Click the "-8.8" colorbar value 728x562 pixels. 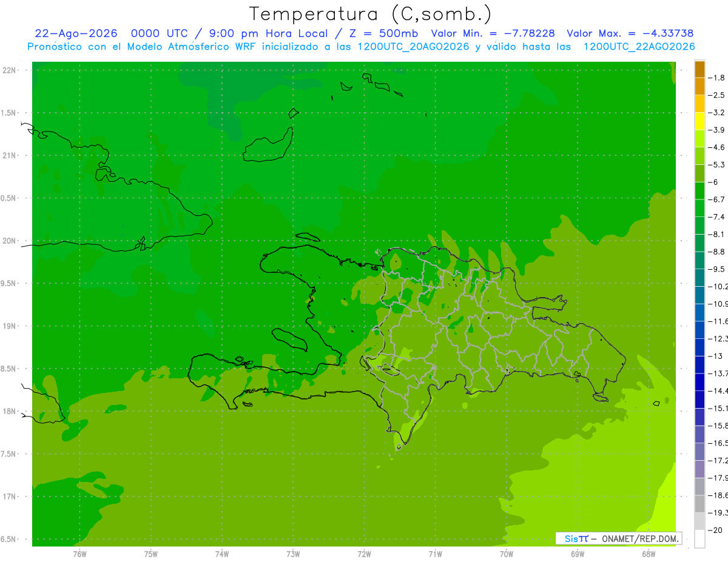click(716, 252)
